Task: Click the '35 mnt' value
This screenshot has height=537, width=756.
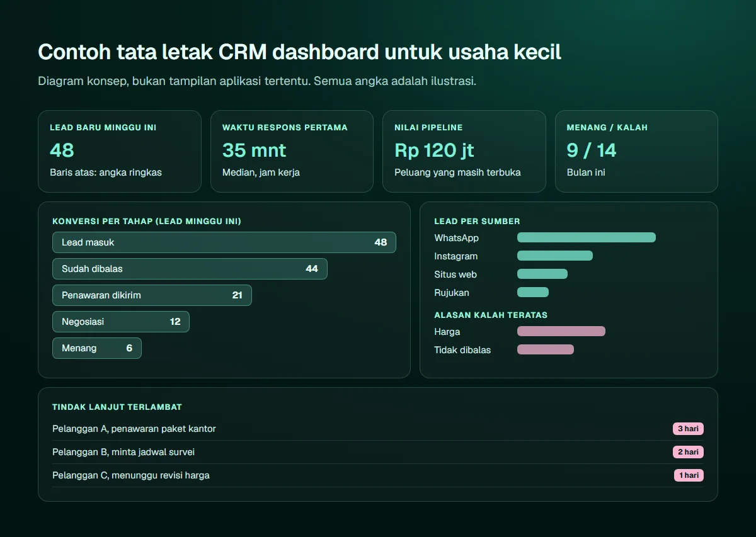Action: coord(255,150)
